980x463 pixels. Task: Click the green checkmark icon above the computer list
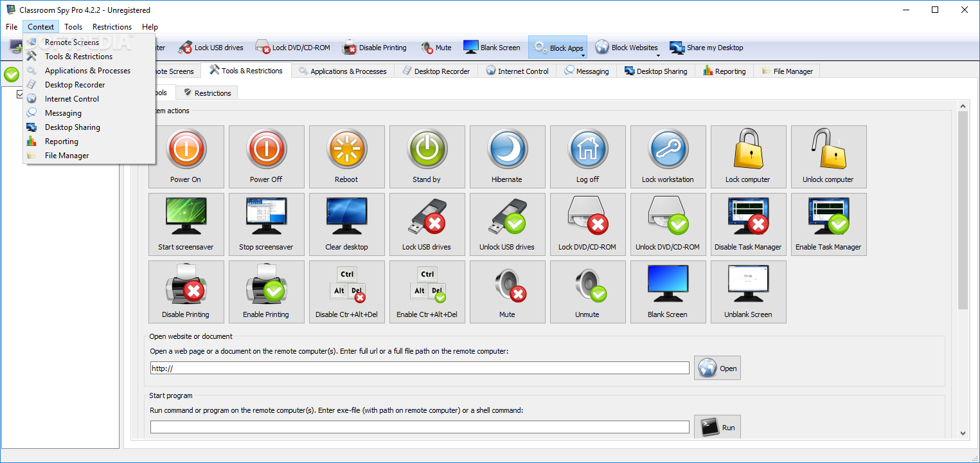coord(12,75)
